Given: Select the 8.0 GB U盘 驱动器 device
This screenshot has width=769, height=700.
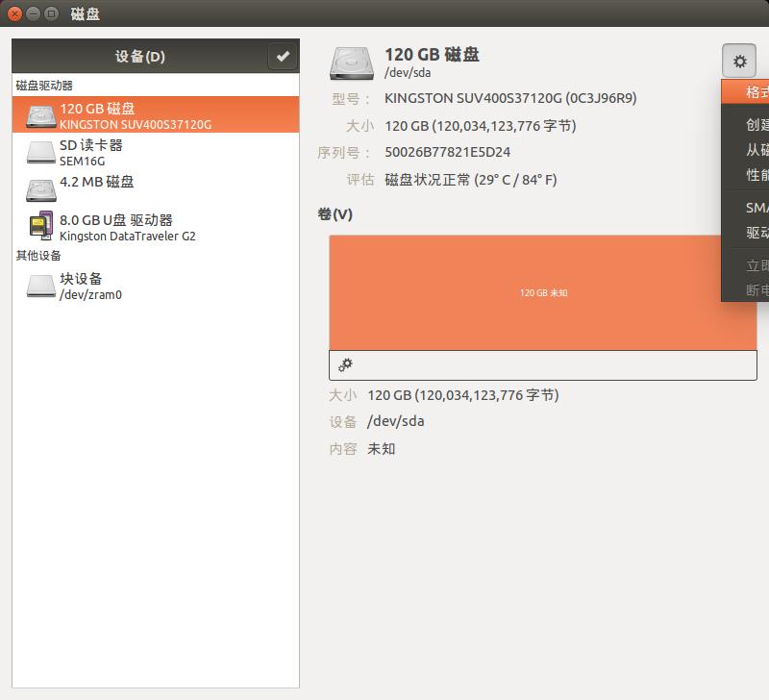Looking at the screenshot, I should point(156,227).
